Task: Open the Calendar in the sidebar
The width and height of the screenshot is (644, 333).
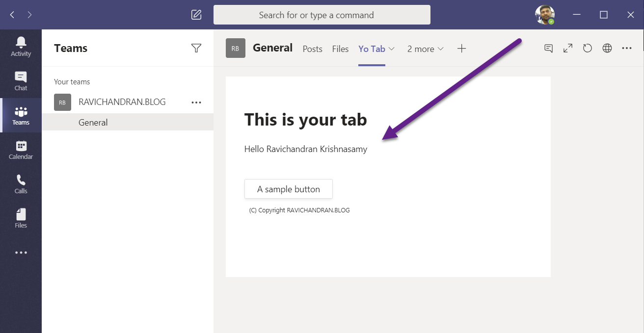Action: 21,150
